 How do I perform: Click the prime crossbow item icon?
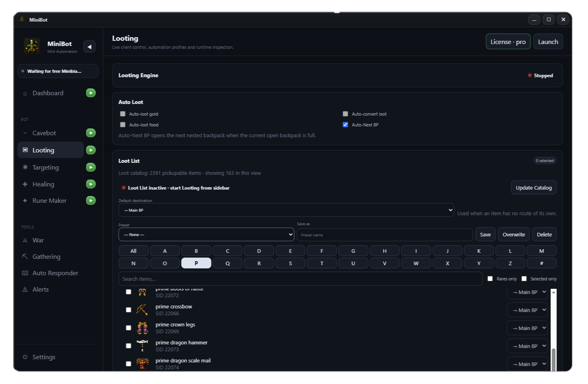[142, 310]
